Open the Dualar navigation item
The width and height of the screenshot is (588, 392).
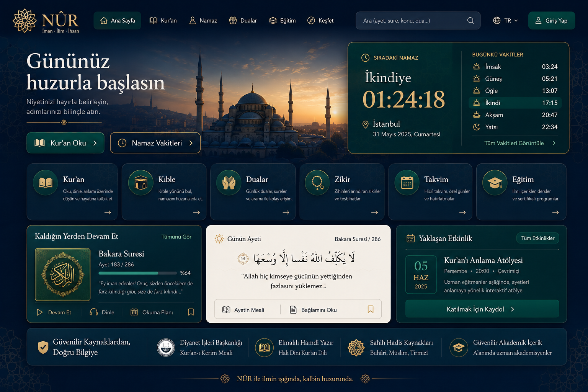coord(243,21)
